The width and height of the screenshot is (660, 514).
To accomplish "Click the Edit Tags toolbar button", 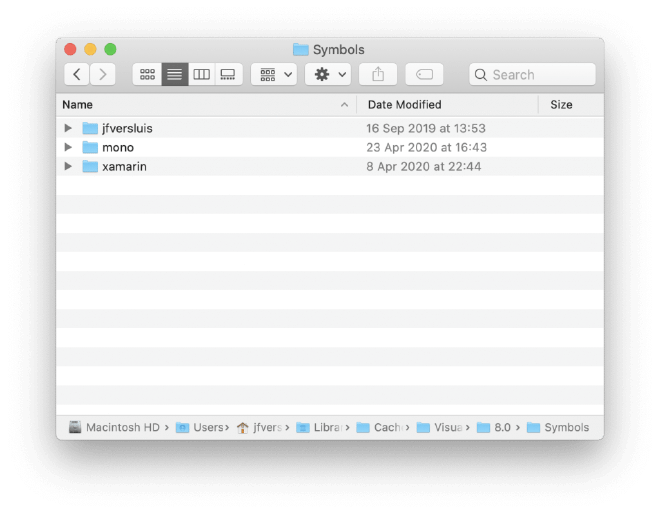I will tap(424, 75).
